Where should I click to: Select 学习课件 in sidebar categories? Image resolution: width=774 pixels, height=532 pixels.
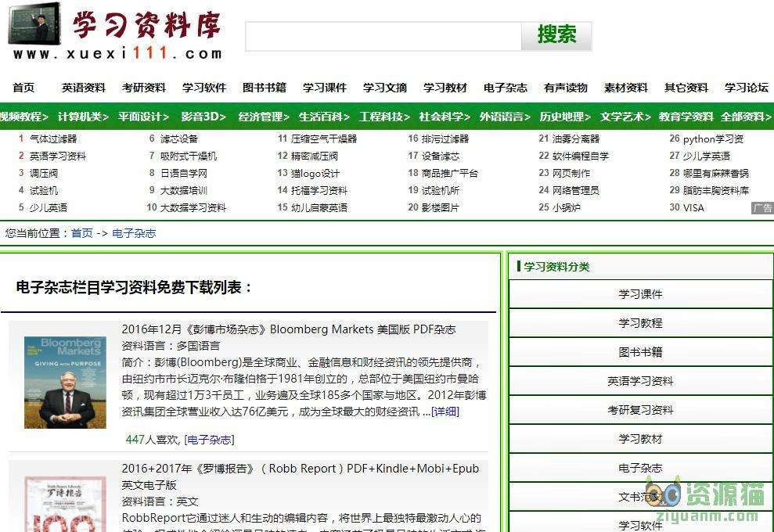click(x=640, y=295)
